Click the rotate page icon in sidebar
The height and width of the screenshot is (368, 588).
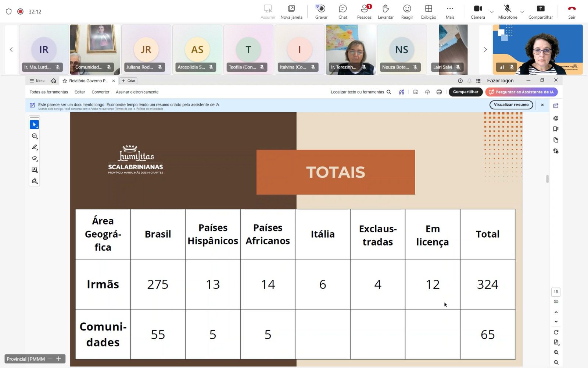(x=556, y=332)
